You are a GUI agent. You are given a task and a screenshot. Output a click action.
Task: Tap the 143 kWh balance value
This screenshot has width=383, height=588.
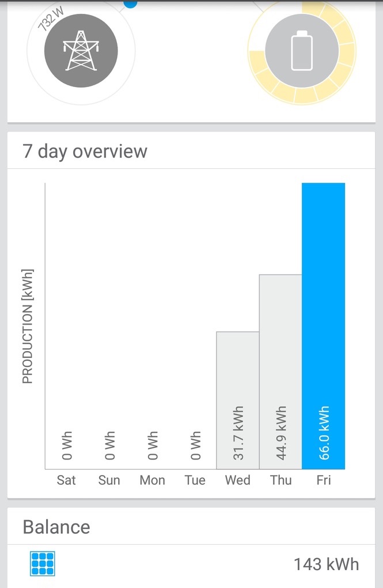pyautogui.click(x=326, y=564)
